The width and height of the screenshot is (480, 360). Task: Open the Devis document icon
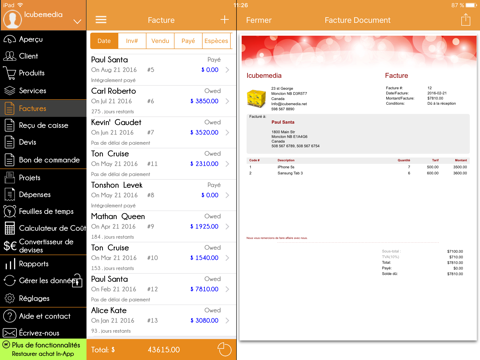pos(9,142)
